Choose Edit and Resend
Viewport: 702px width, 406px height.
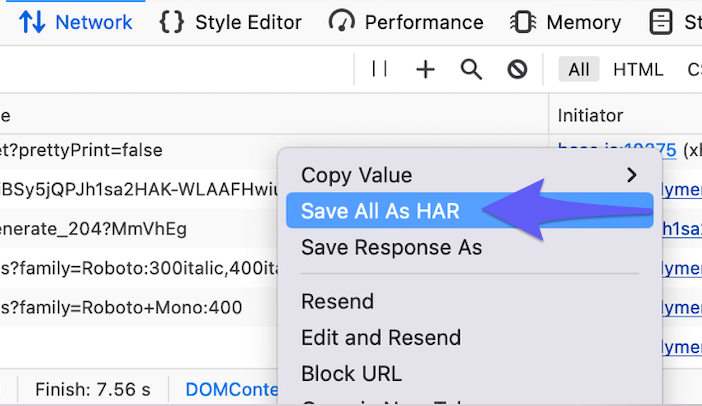point(380,337)
